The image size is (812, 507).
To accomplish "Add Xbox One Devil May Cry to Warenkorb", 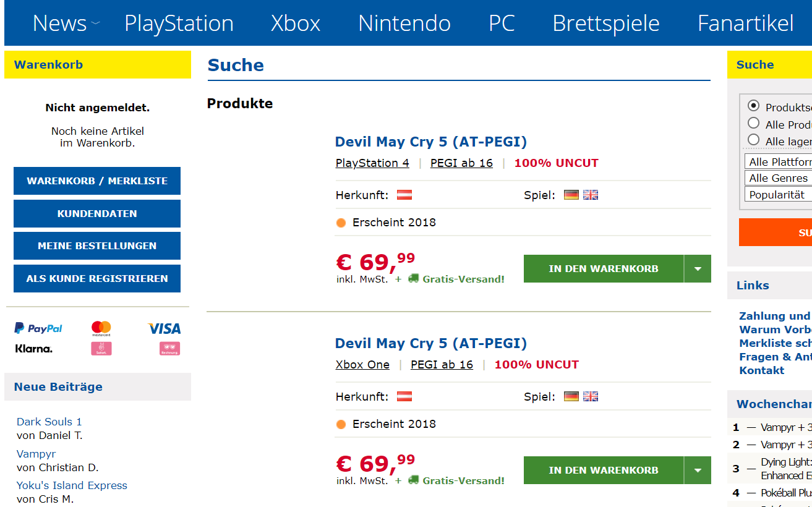I will 603,471.
